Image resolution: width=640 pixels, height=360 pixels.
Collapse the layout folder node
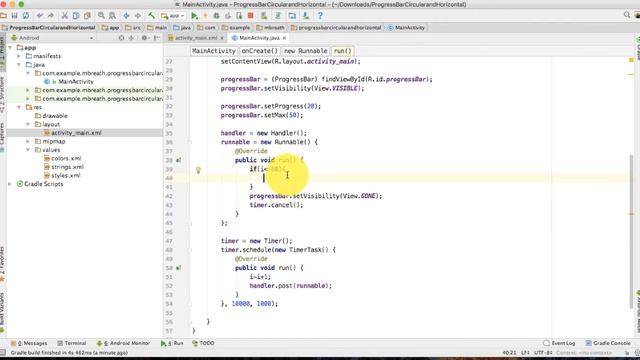(28, 124)
